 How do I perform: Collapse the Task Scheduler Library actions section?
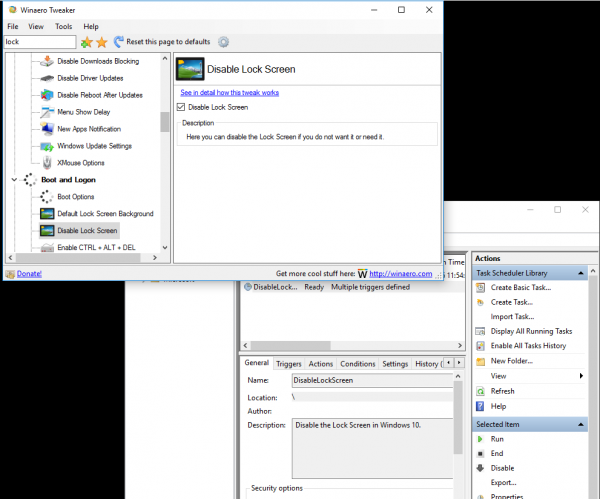(x=581, y=273)
